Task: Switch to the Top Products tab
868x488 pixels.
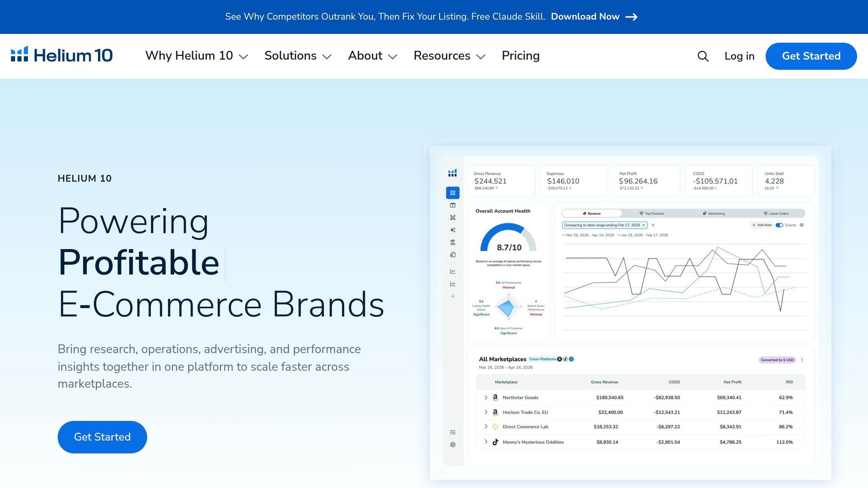Action: [652, 213]
